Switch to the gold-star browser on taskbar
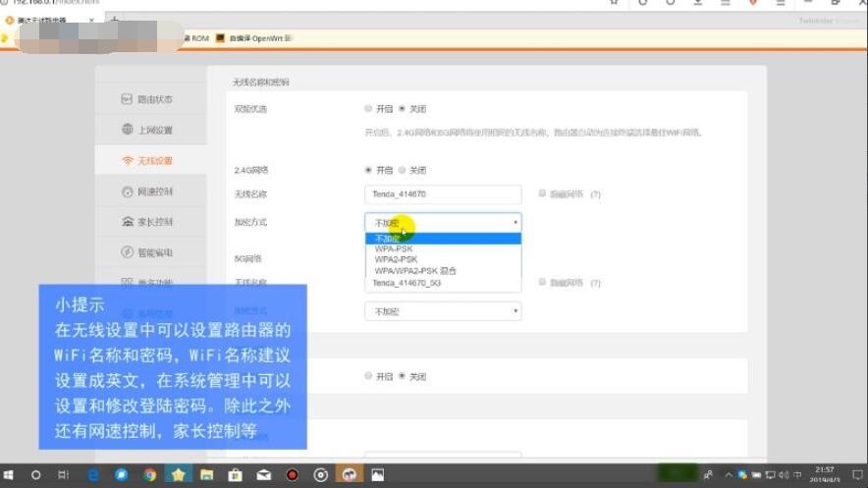Image resolution: width=868 pixels, height=488 pixels. click(x=179, y=474)
